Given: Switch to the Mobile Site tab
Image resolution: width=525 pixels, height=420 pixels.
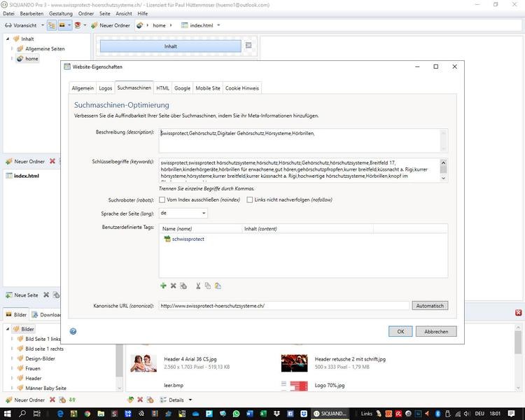Looking at the screenshot, I should click(208, 88).
